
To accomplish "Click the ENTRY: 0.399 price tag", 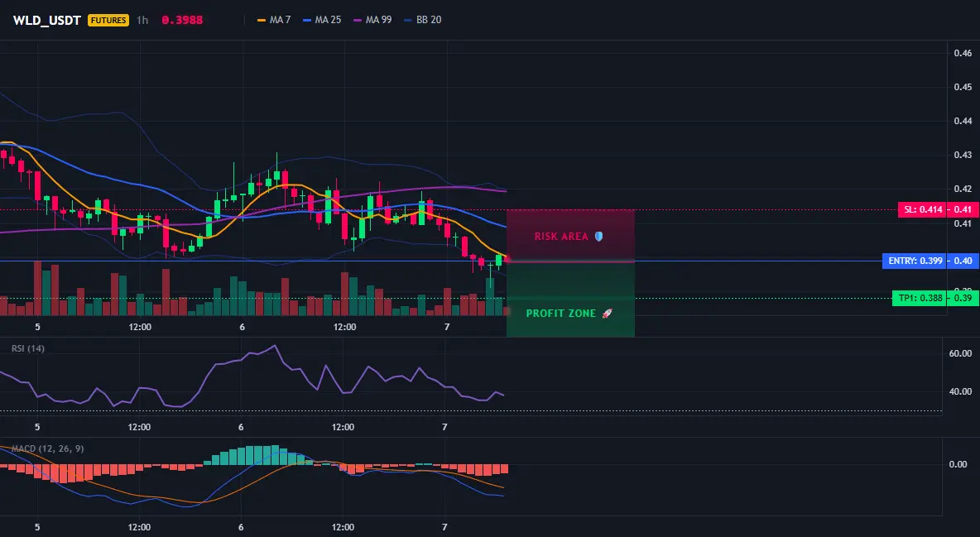I will coord(915,261).
